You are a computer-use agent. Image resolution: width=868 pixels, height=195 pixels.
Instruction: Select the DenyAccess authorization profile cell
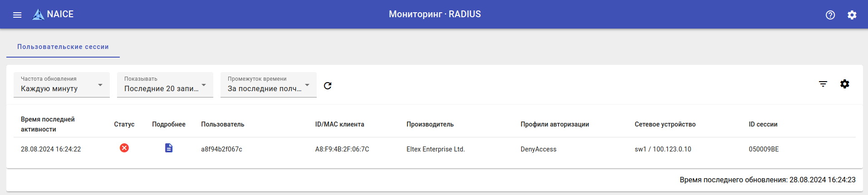click(538, 149)
